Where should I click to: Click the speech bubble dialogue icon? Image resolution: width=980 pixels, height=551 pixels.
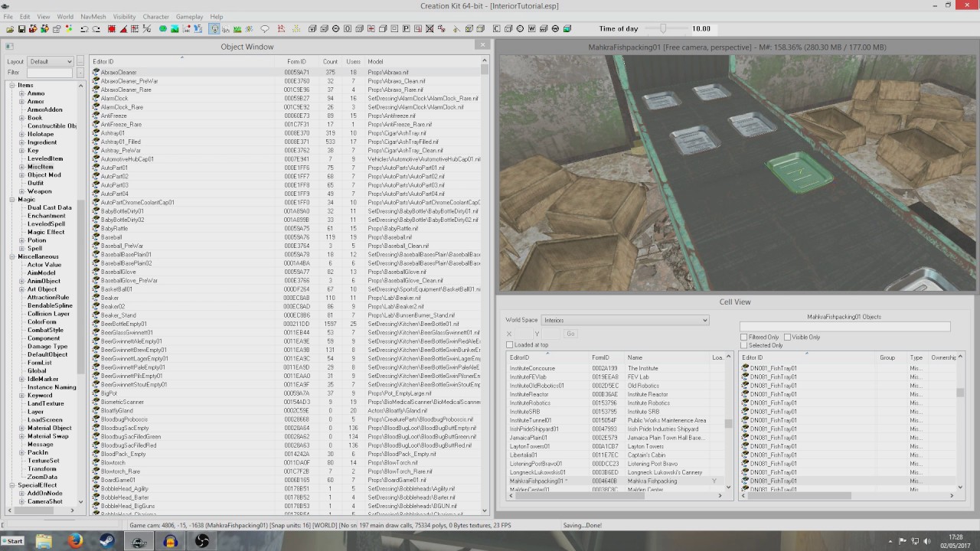[x=265, y=29]
